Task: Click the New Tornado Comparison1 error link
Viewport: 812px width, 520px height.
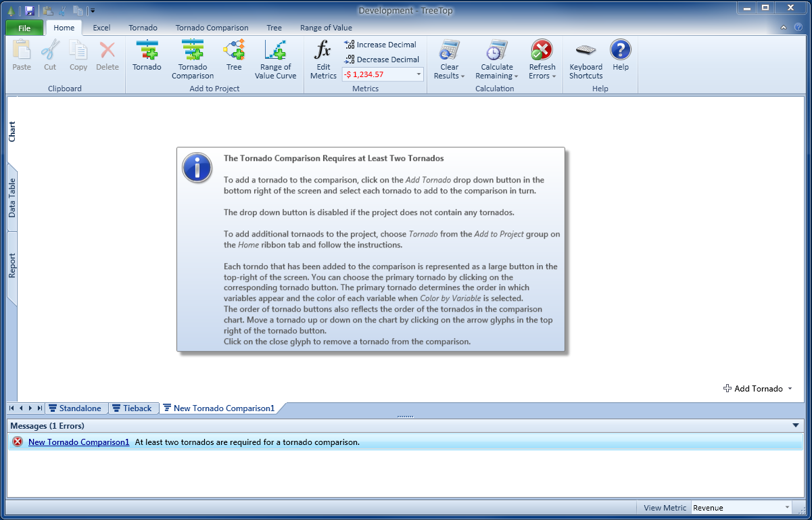Action: (78, 442)
